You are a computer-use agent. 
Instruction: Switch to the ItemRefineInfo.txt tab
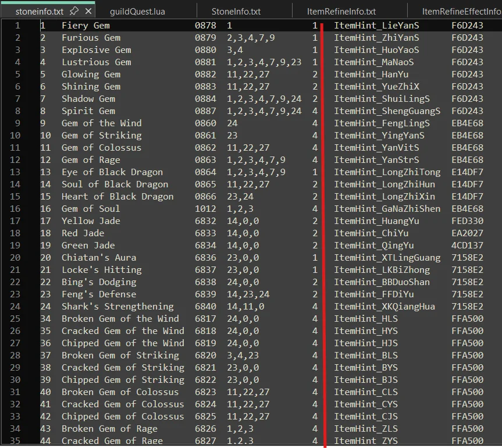pos(341,11)
